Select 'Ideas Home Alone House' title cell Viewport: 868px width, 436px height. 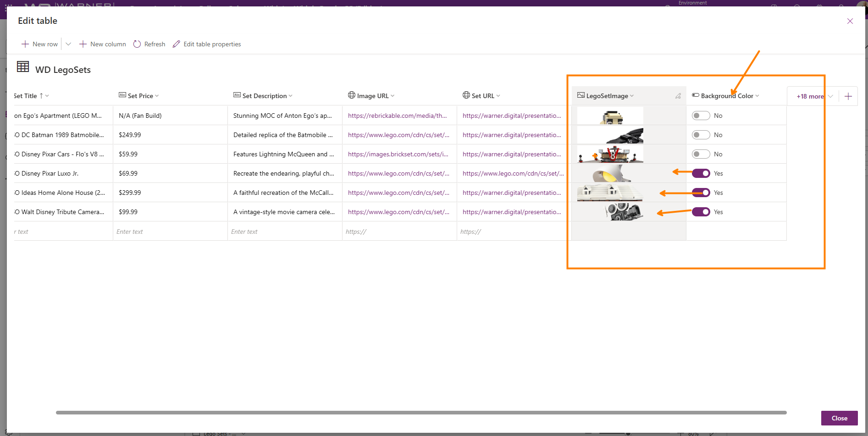click(63, 193)
